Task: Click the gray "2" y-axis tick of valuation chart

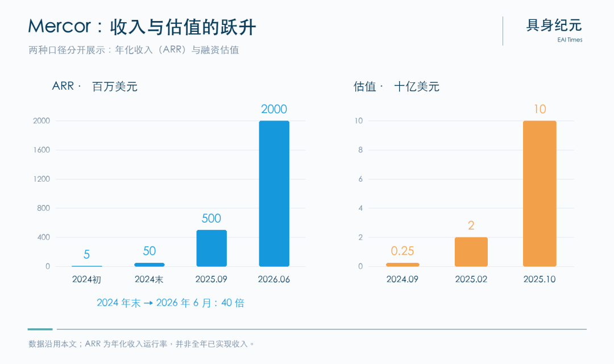Action: coord(360,237)
